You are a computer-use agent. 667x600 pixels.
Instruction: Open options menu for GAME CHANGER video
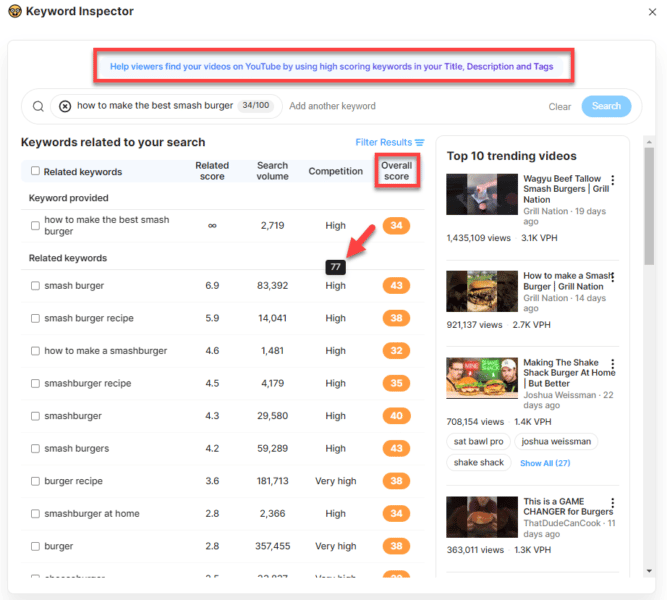(x=613, y=503)
